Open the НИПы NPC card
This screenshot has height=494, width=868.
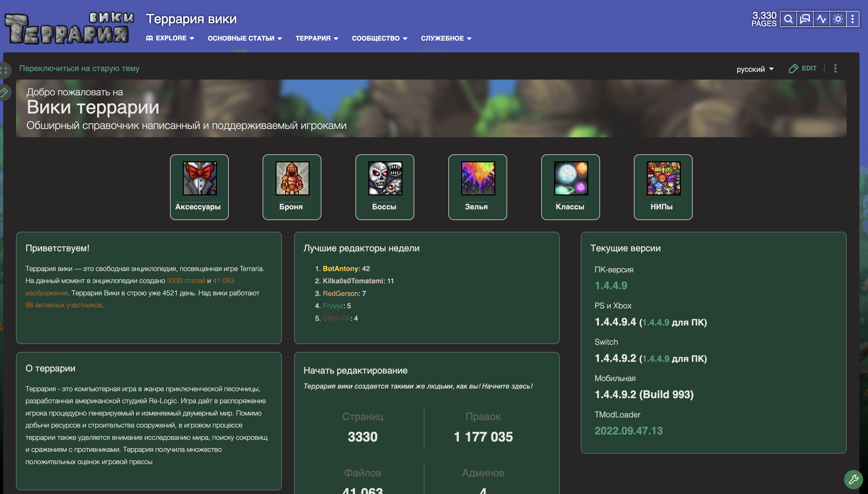[663, 187]
